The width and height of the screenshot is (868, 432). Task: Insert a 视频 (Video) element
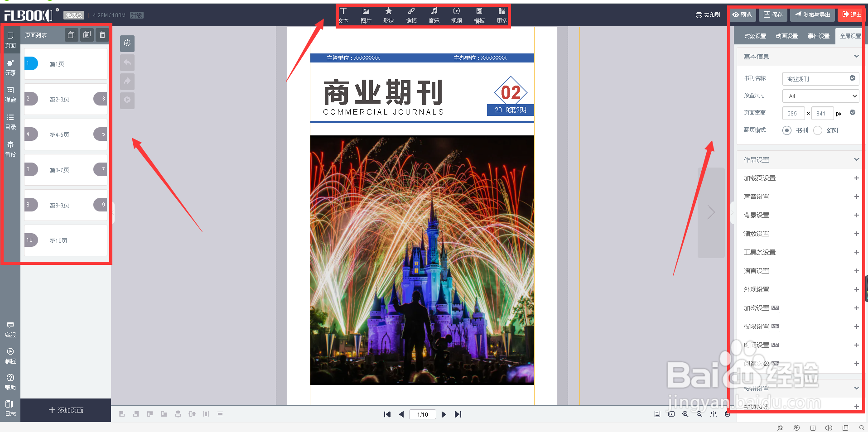tap(457, 15)
